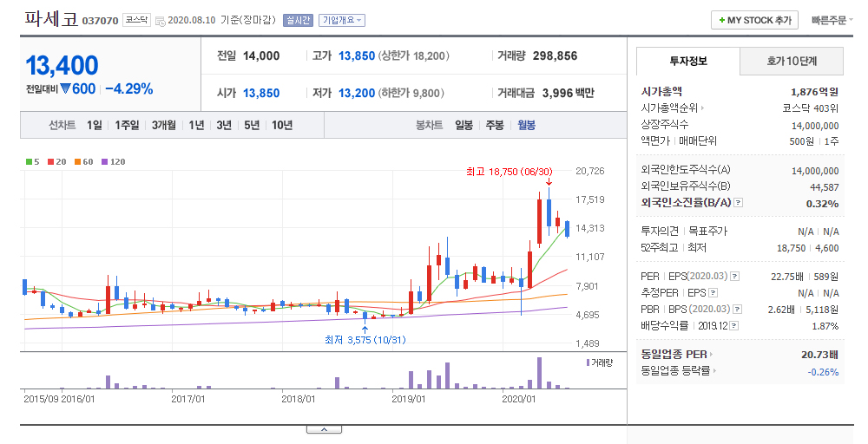Select the 5년 line chart period
This screenshot has width=868, height=444.
pyautogui.click(x=252, y=126)
